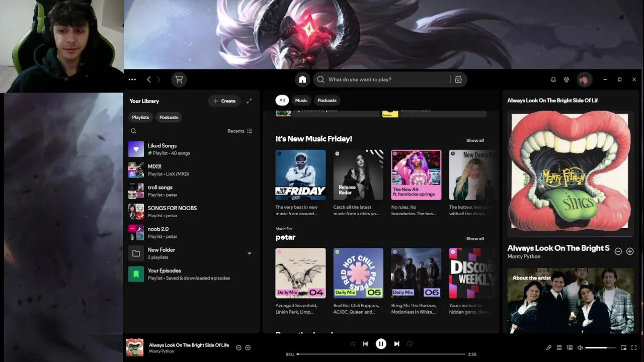Add to Liked Songs via plus icon in bottom bar
The height and width of the screenshot is (362, 644).
(248, 347)
